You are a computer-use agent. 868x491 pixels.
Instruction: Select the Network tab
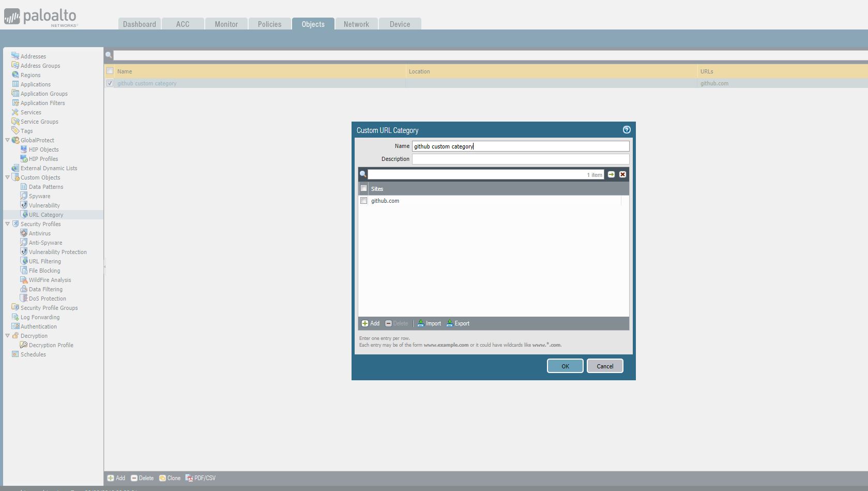coord(356,24)
